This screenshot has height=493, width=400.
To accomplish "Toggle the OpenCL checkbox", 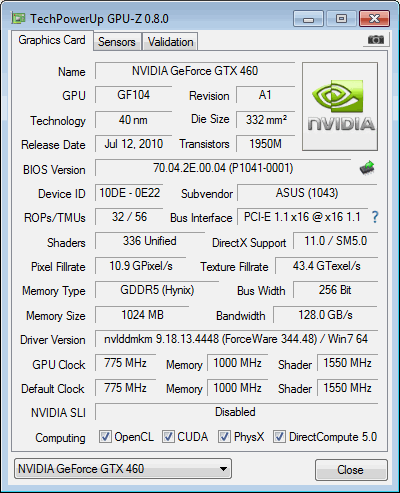I will 105,436.
